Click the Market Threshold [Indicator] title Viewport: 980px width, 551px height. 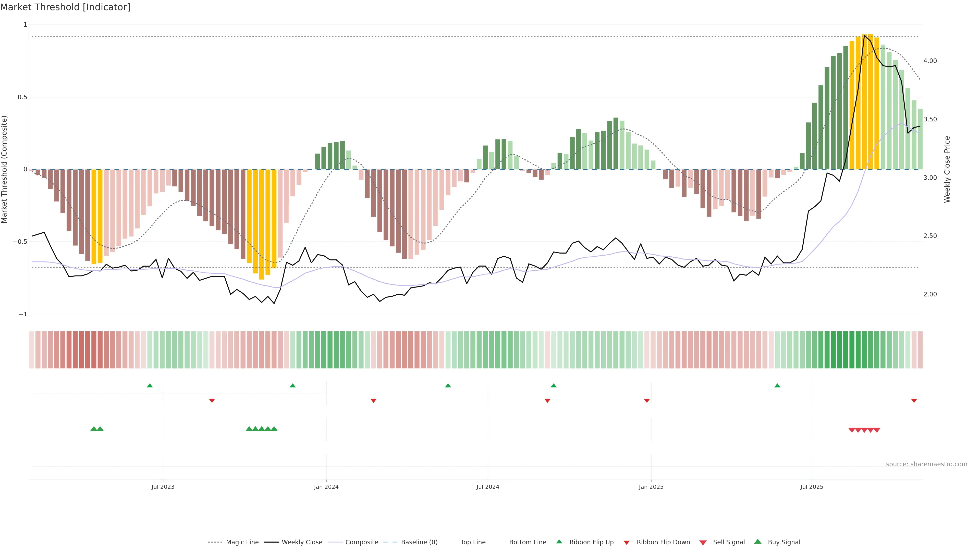pyautogui.click(x=65, y=7)
